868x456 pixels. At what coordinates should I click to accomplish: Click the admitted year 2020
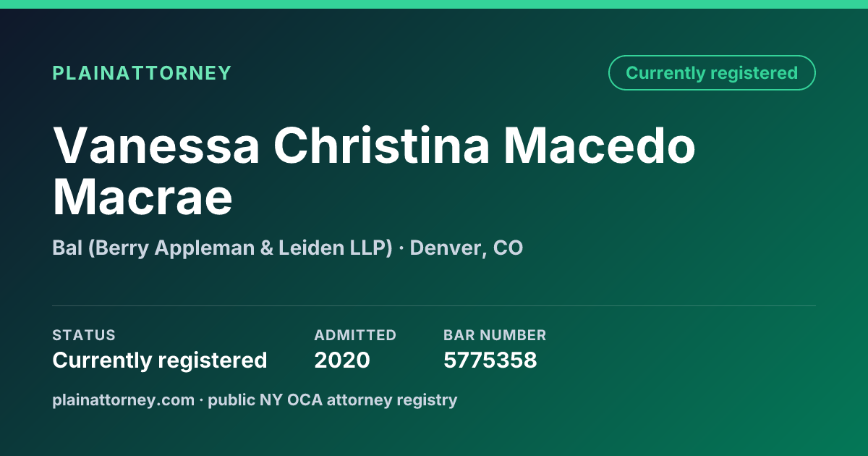[x=342, y=360]
